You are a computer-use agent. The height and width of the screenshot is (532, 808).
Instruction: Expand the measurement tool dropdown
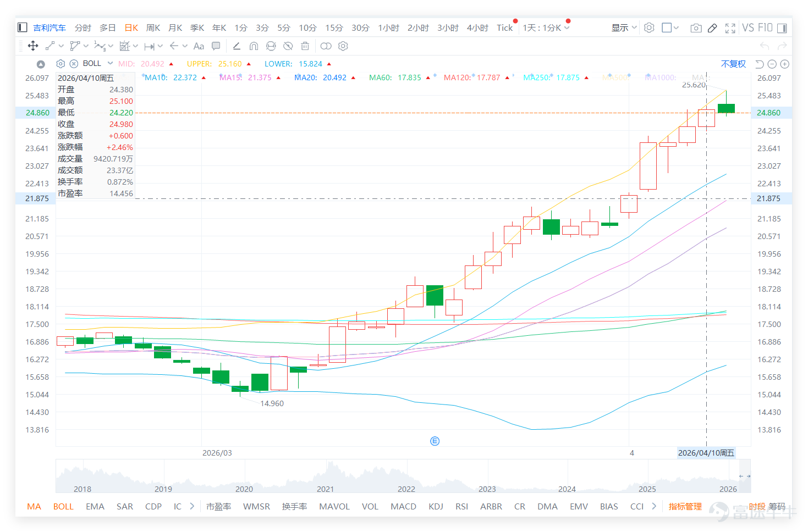(135, 46)
